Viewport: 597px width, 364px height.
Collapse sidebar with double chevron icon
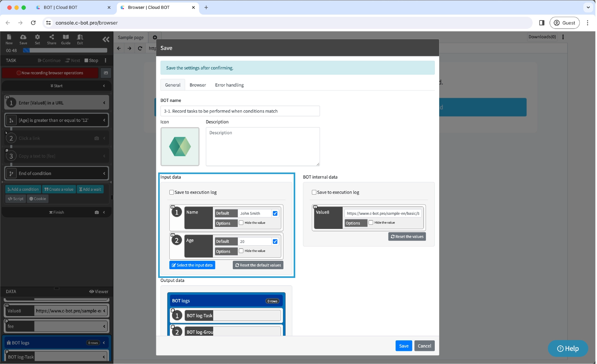(106, 39)
